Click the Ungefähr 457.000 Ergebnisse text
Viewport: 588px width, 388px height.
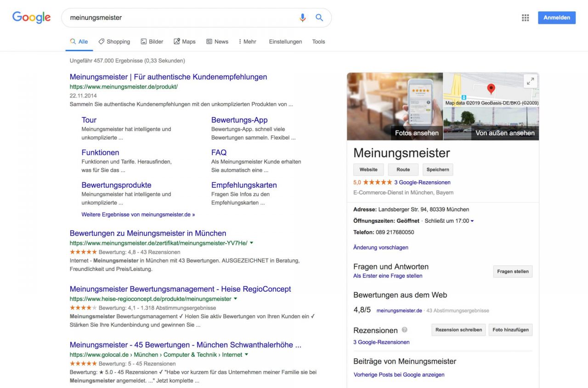click(127, 61)
